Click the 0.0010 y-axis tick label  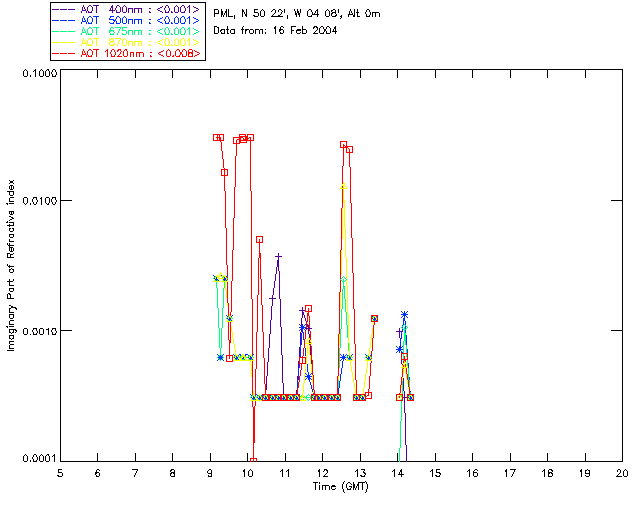[x=39, y=331]
